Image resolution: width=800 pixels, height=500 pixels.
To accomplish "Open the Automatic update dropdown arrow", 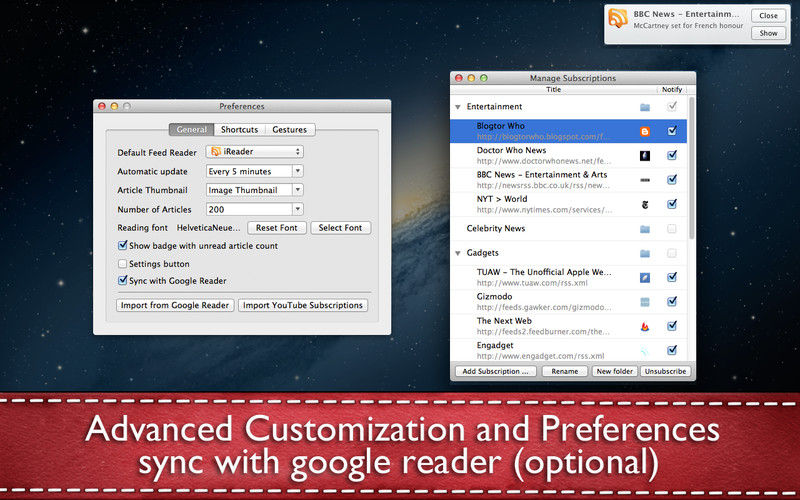I will [x=298, y=171].
